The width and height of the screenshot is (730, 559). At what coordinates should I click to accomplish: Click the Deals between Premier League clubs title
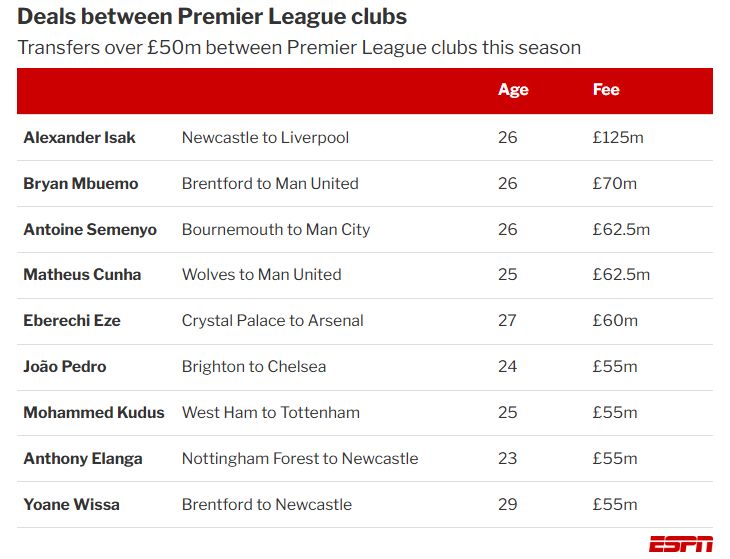212,17
